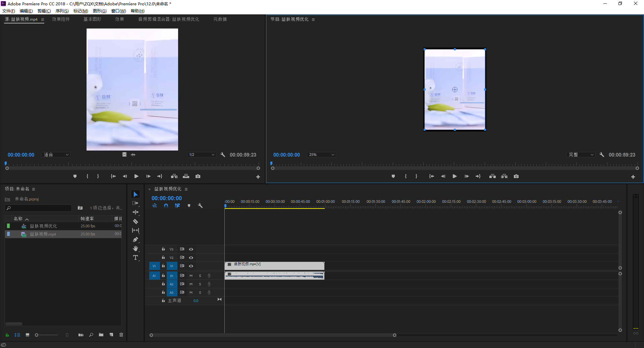
Task: Open Program zoom level 25% dropdown
Action: click(322, 155)
